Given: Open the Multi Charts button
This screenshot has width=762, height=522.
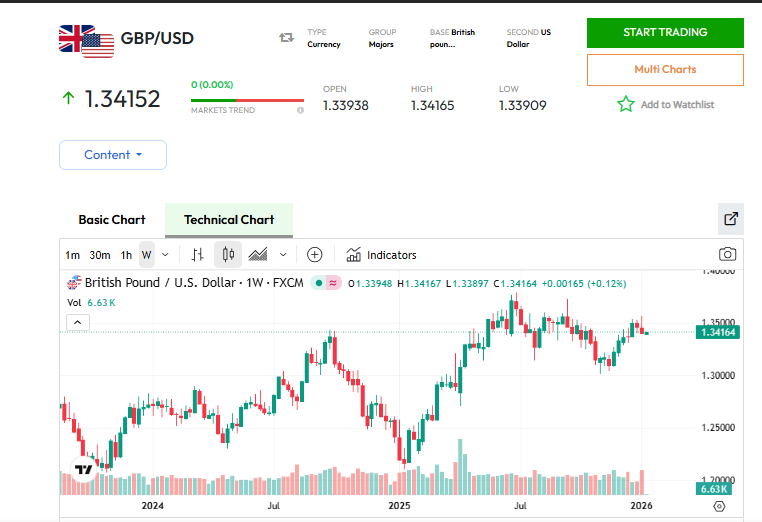Looking at the screenshot, I should [665, 70].
